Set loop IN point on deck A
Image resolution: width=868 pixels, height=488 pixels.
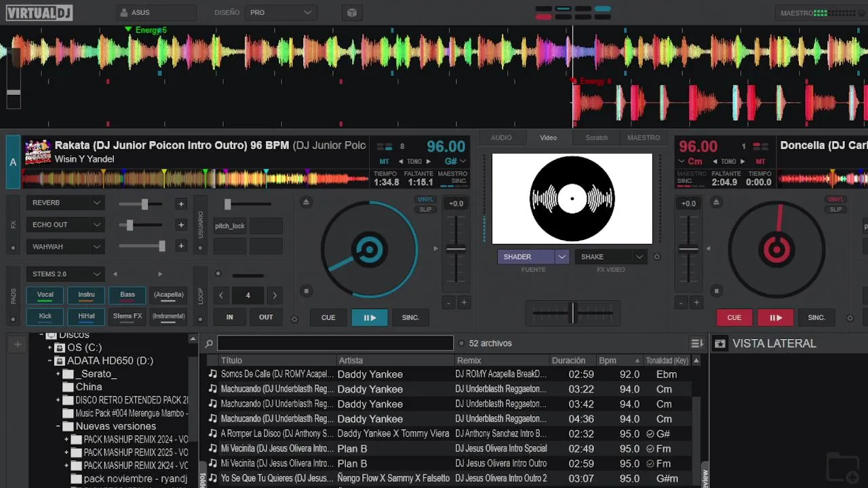coord(230,317)
